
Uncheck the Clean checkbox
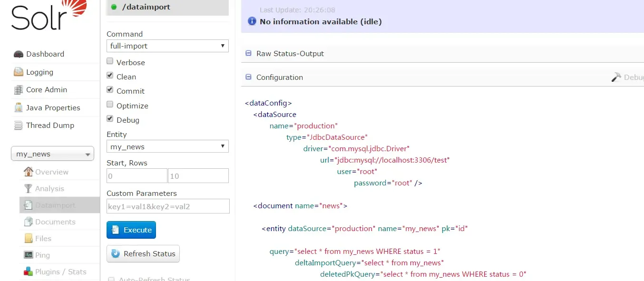coord(110,76)
